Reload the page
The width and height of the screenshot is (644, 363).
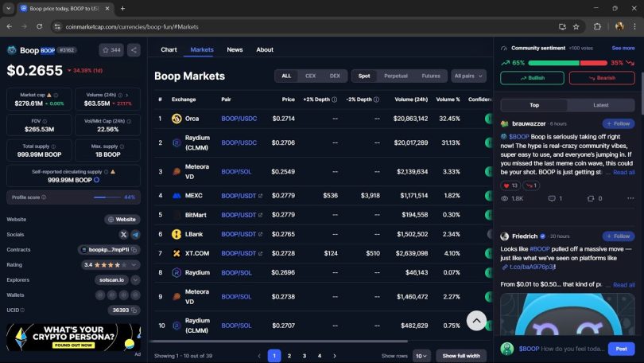pyautogui.click(x=40, y=27)
